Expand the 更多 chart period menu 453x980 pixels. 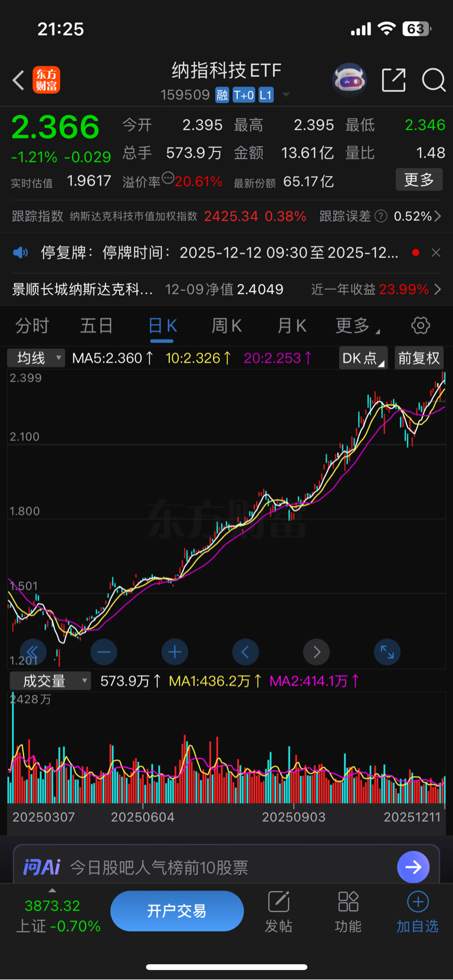point(357,325)
